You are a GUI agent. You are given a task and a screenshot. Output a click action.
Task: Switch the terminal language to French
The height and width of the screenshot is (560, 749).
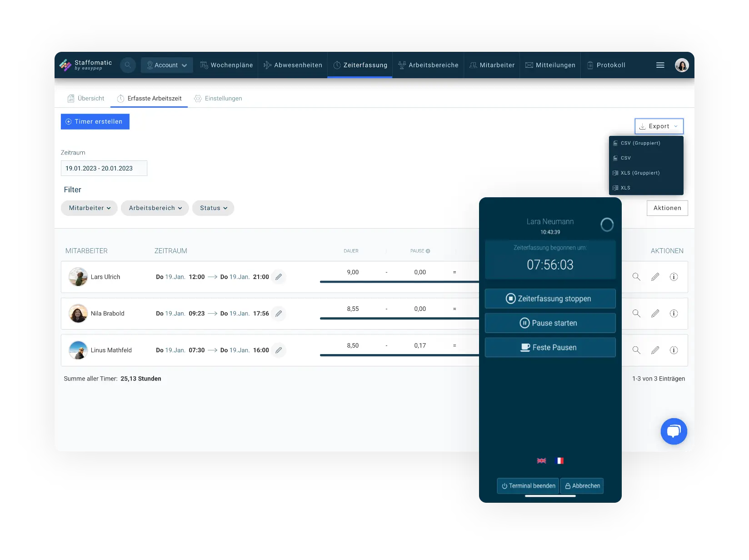[560, 460]
